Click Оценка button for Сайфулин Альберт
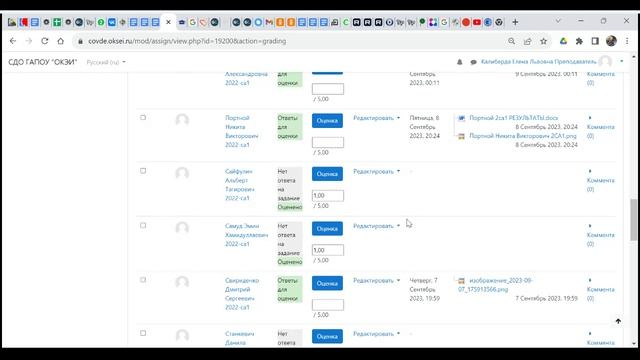The height and width of the screenshot is (360, 640). [327, 174]
